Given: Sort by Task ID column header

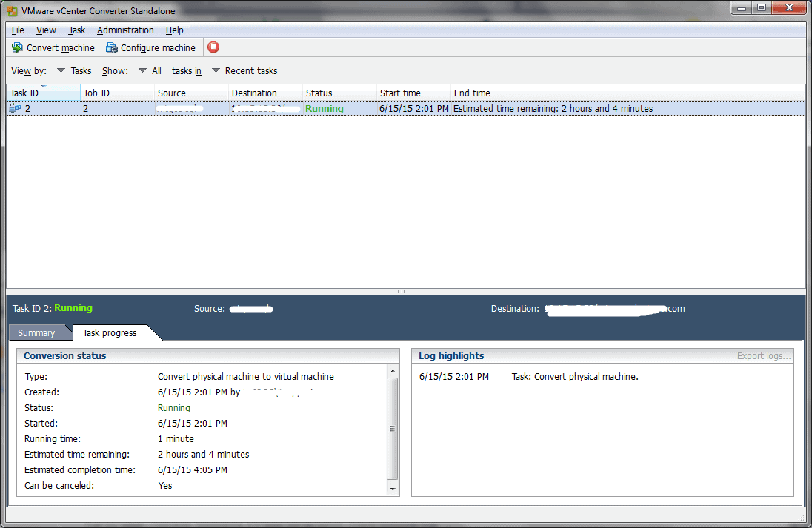Looking at the screenshot, I should point(44,93).
